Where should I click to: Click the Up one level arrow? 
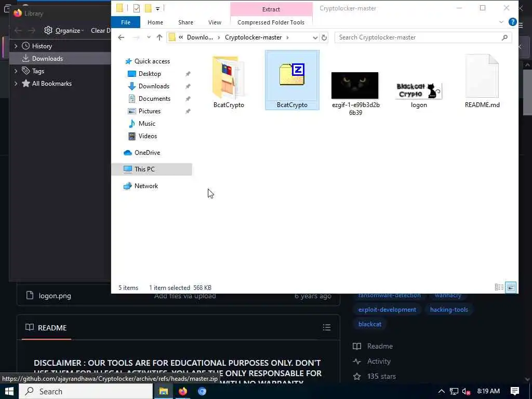click(x=159, y=37)
